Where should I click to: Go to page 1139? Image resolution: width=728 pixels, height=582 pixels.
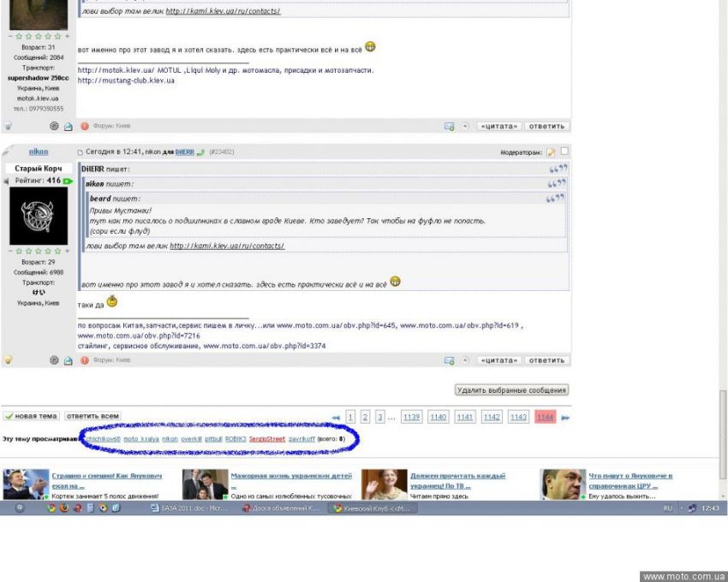pos(411,417)
